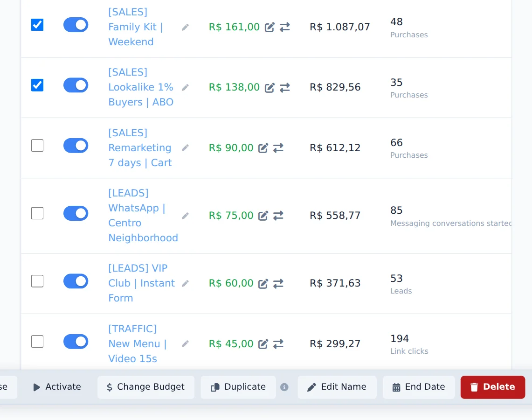Delete the selected campaigns

(x=493, y=387)
